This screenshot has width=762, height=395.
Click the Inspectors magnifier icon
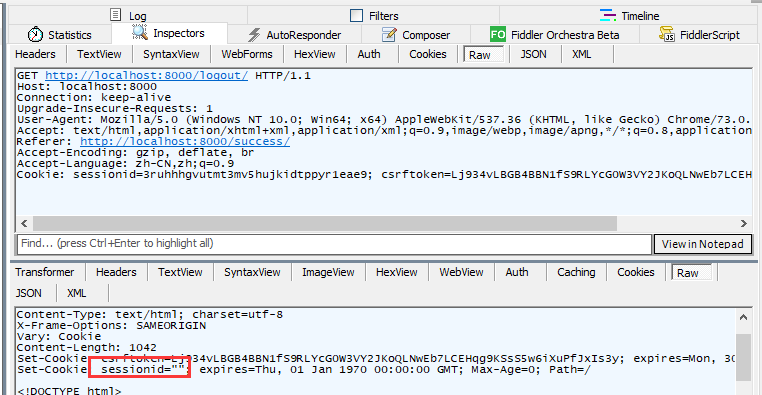(139, 33)
